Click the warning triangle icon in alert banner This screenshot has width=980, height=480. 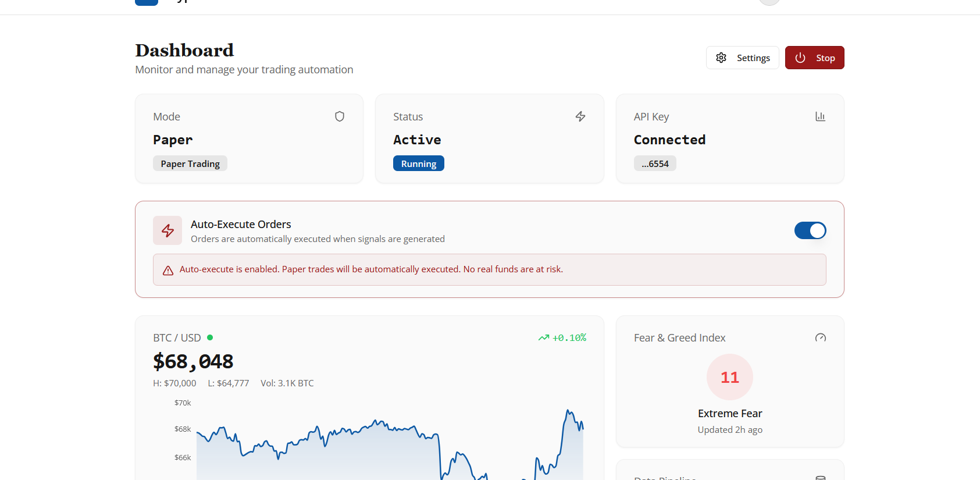pyautogui.click(x=168, y=270)
